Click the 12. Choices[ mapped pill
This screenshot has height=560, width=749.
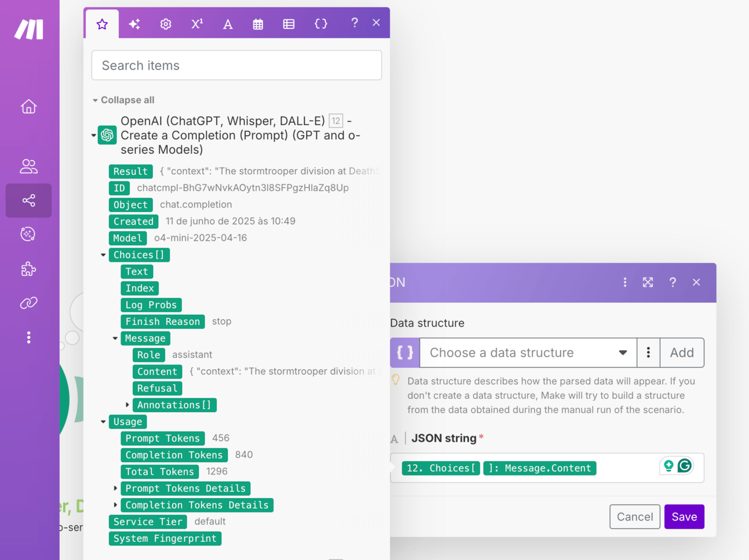click(x=441, y=468)
